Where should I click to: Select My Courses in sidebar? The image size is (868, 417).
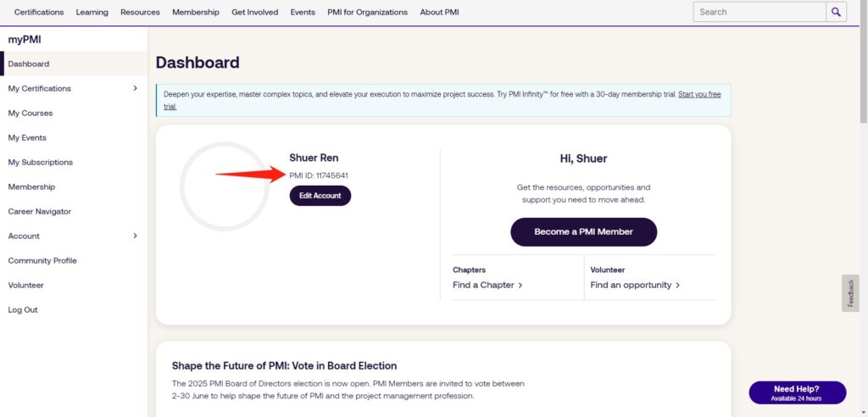click(x=31, y=113)
